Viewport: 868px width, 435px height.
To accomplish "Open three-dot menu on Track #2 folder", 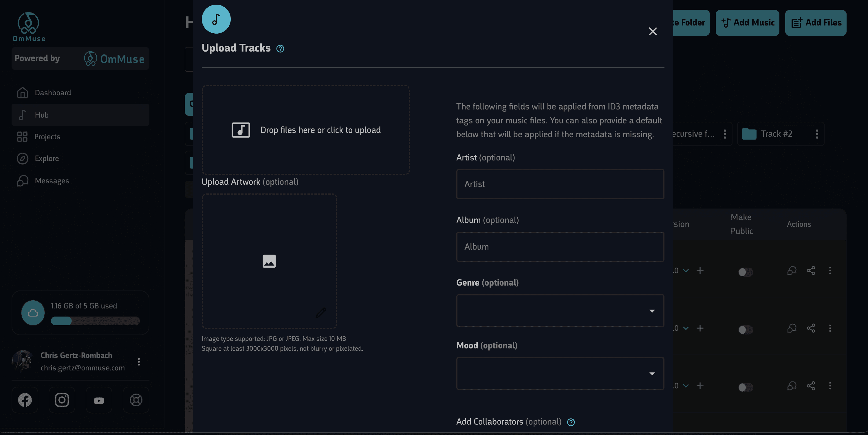I will click(x=817, y=134).
